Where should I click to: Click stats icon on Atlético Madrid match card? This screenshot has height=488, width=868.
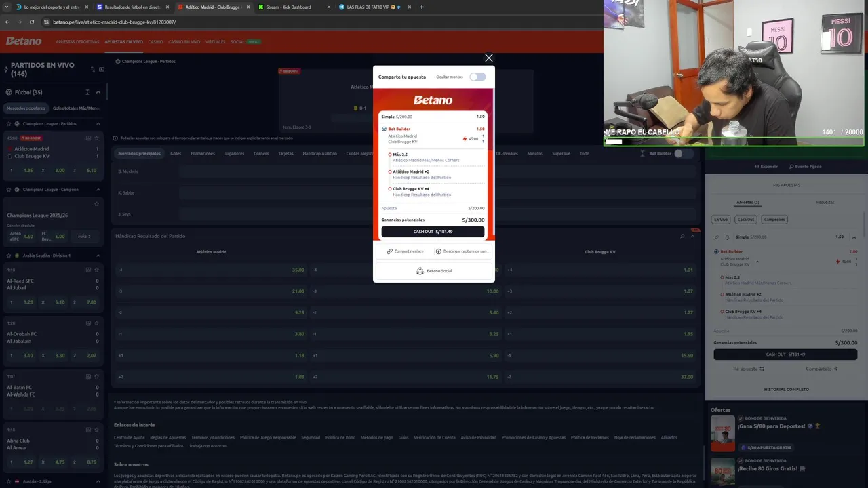[88, 138]
